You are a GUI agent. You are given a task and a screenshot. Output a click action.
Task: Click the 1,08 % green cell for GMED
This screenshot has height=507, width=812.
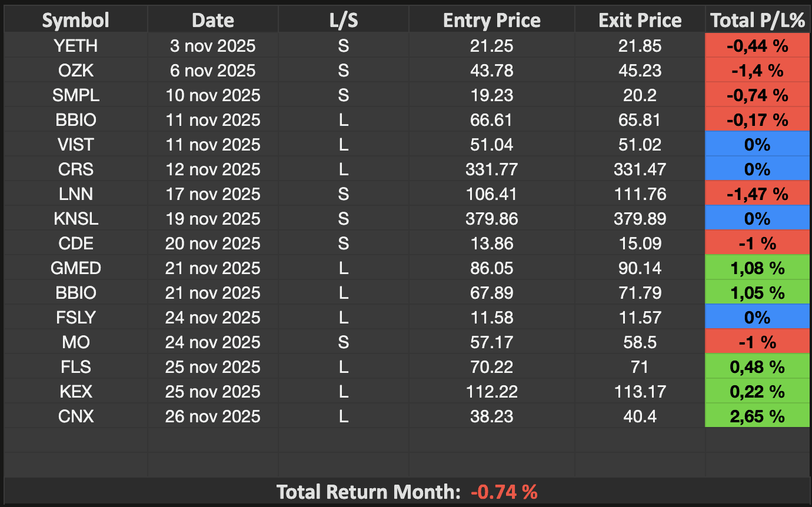click(x=757, y=268)
